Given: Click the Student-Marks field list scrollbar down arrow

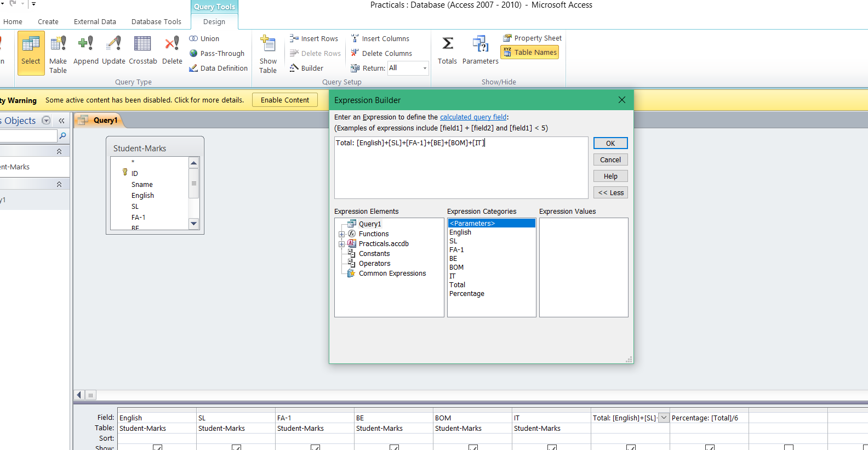Looking at the screenshot, I should (193, 224).
